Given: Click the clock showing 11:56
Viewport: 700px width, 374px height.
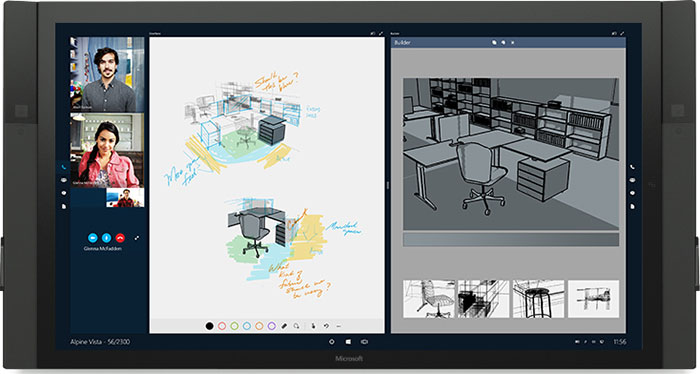Looking at the screenshot, I should point(620,342).
